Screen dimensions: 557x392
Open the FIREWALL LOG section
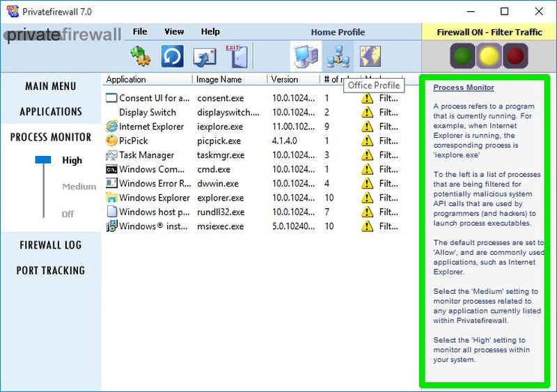coord(50,245)
